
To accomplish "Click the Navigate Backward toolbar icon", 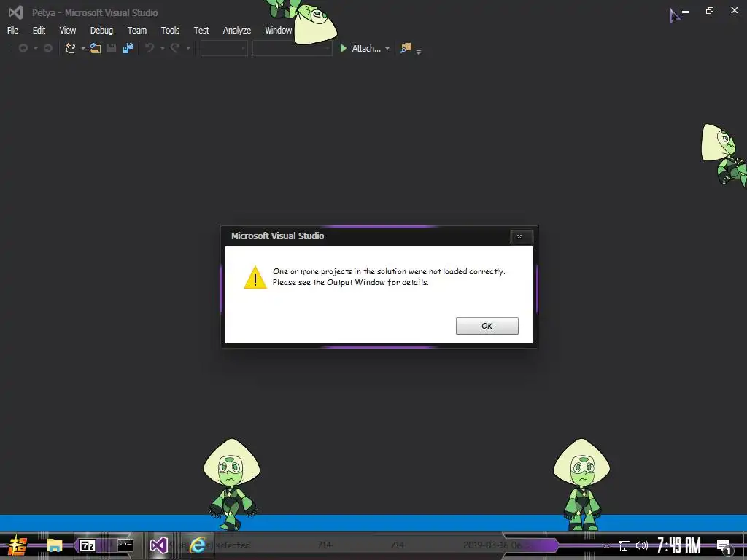I will coord(23,48).
